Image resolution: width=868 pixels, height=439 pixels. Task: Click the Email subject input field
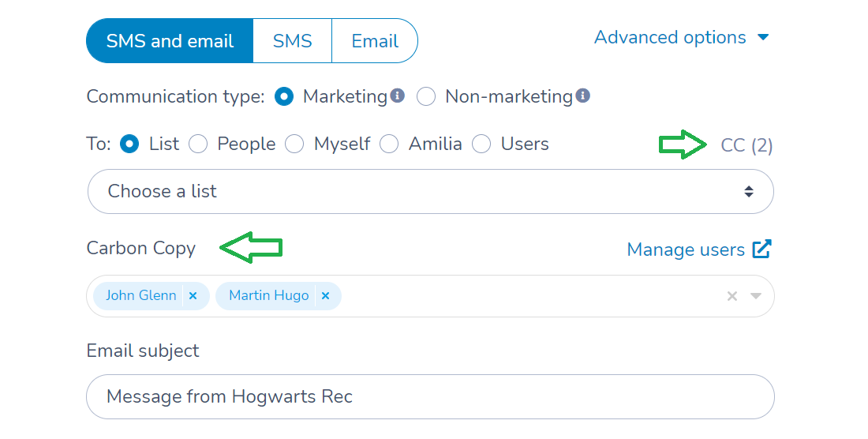[x=430, y=396]
